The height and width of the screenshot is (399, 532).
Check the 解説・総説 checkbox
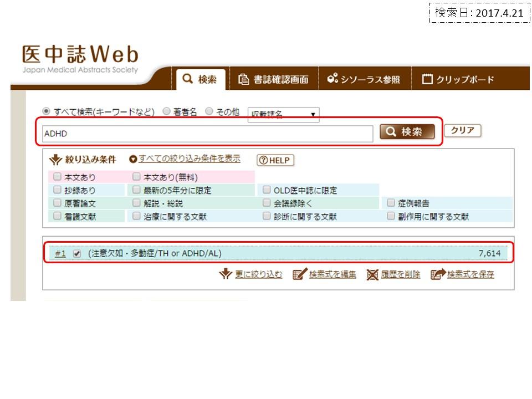tap(136, 203)
